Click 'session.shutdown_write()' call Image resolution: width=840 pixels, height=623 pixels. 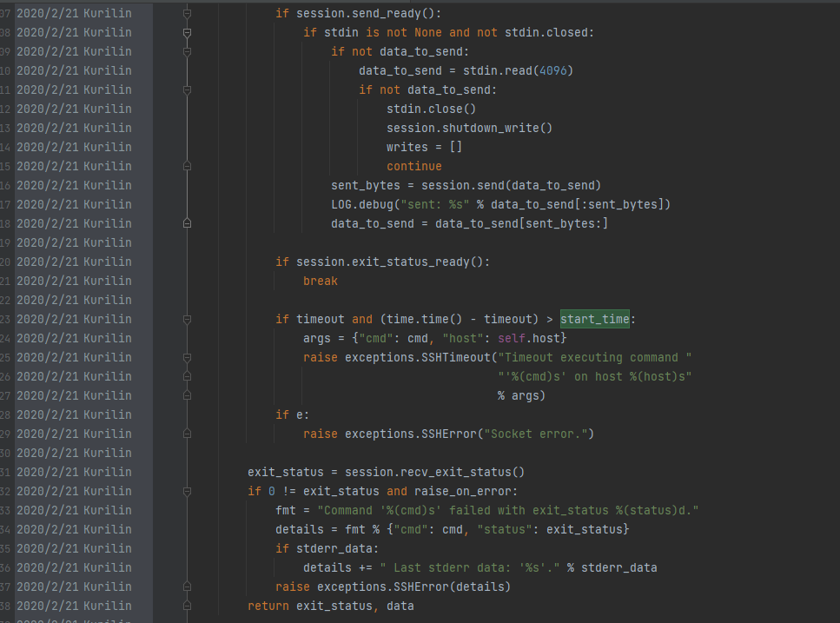coord(469,128)
